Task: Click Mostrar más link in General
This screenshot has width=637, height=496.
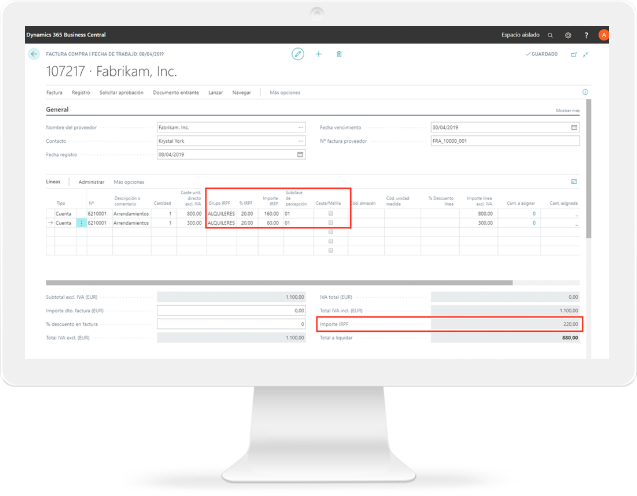Action: click(x=567, y=110)
